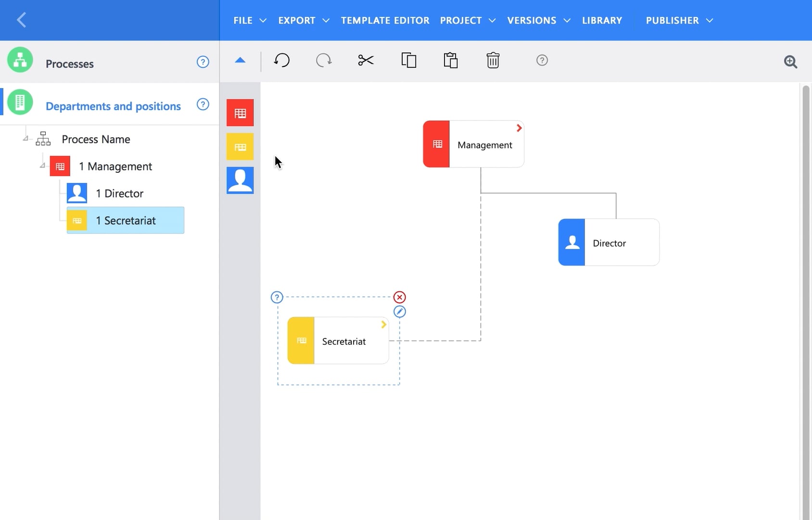Click the Redo icon in the toolbar
The height and width of the screenshot is (520, 812).
point(324,60)
